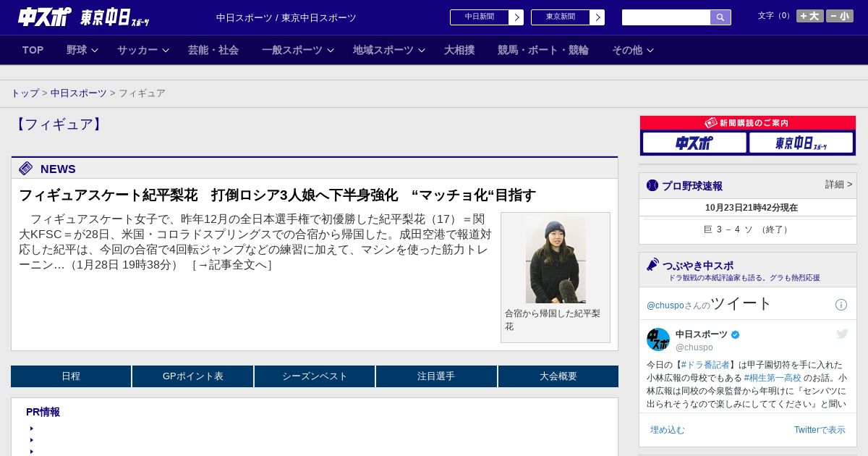Click the 中スポ subscription banner
Screen dimensions: 868x456
[x=694, y=143]
